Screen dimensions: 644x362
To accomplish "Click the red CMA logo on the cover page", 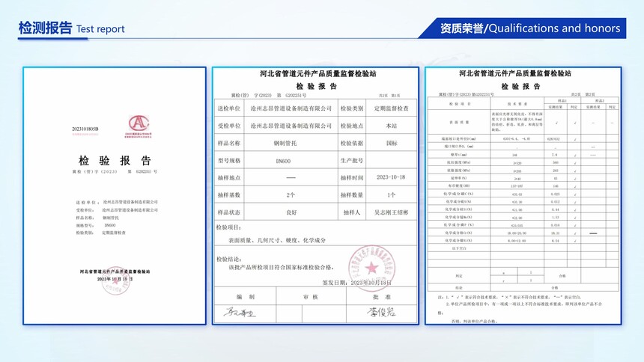I will [x=139, y=126].
